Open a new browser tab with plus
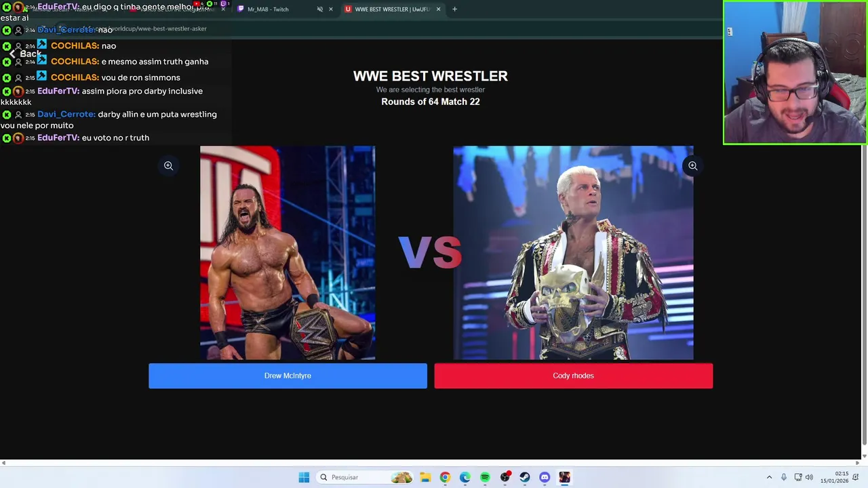 click(x=454, y=9)
